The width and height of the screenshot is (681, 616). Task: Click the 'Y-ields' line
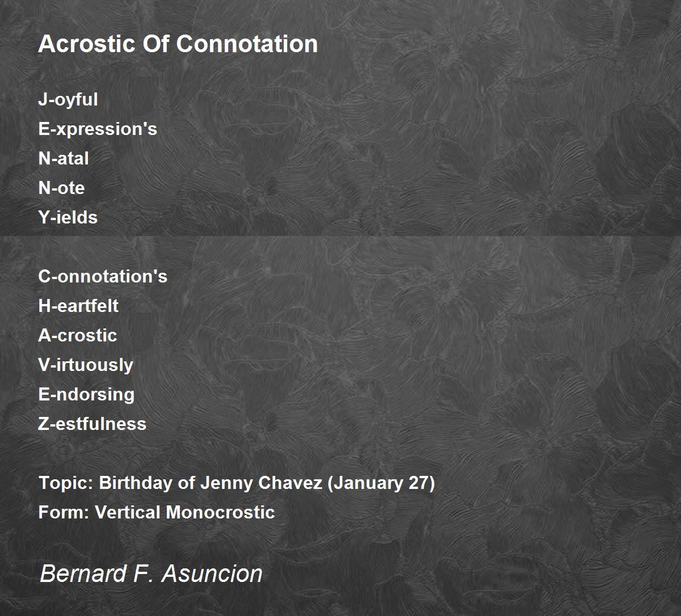68,218
